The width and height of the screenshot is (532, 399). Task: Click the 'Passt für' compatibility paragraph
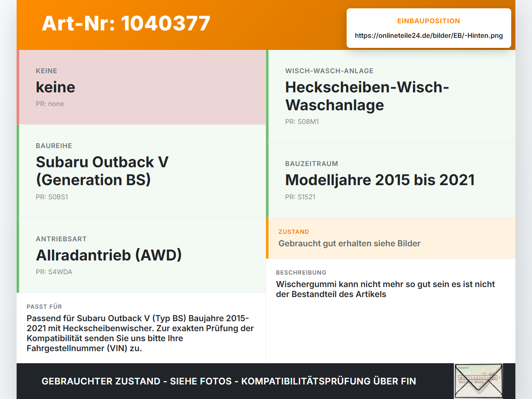tap(140, 333)
